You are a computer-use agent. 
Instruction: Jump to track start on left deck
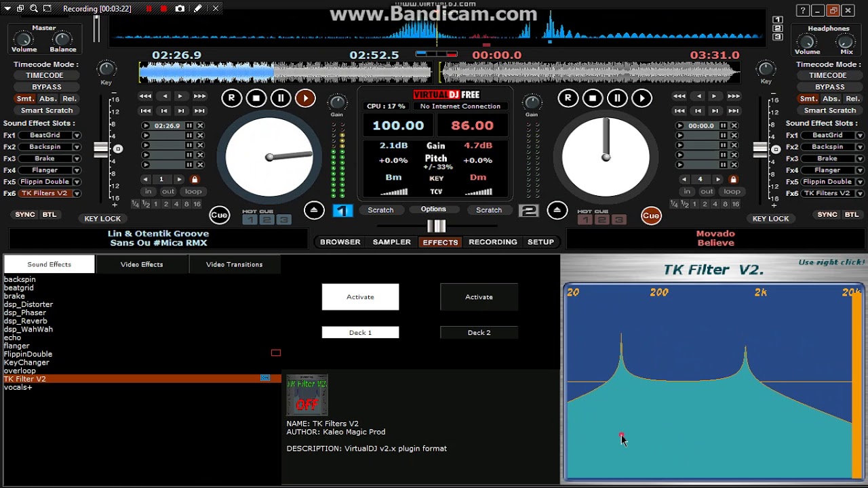(145, 110)
